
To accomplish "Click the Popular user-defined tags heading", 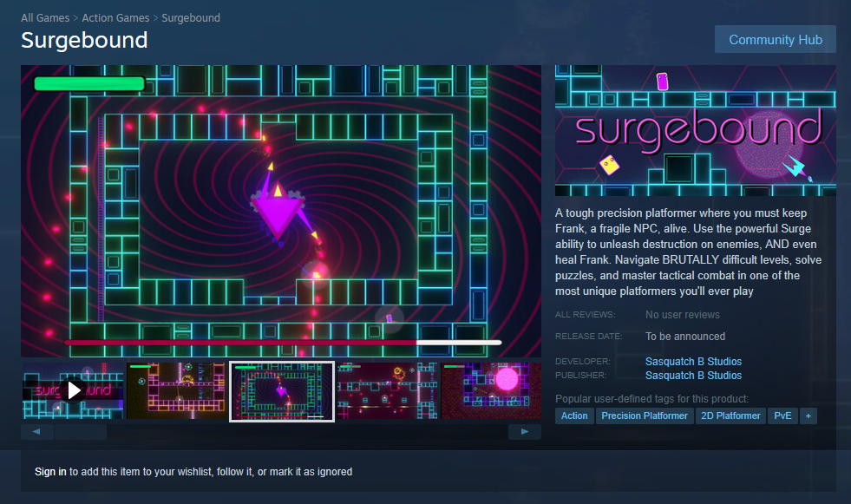I will pos(651,399).
